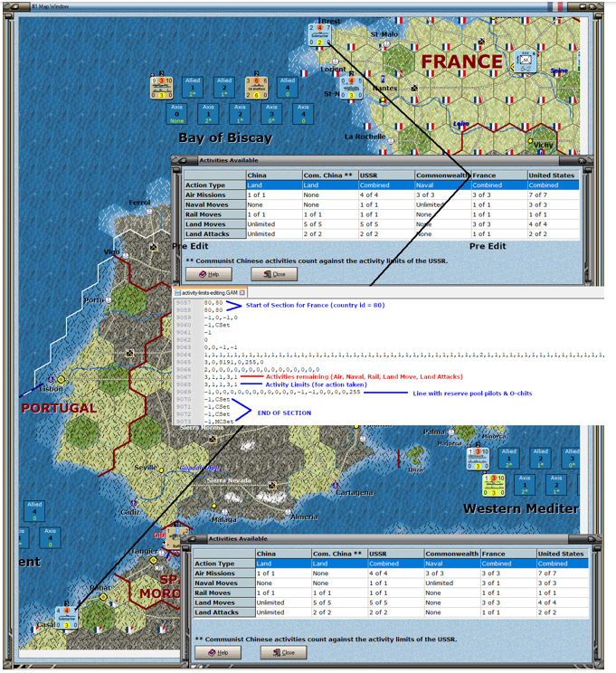Click the Ferrol port symbol
The image size is (616, 673).
click(x=149, y=211)
